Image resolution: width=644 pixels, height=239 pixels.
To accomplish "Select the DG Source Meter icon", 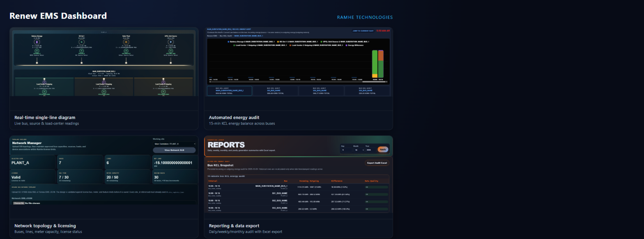I will 82,51.
